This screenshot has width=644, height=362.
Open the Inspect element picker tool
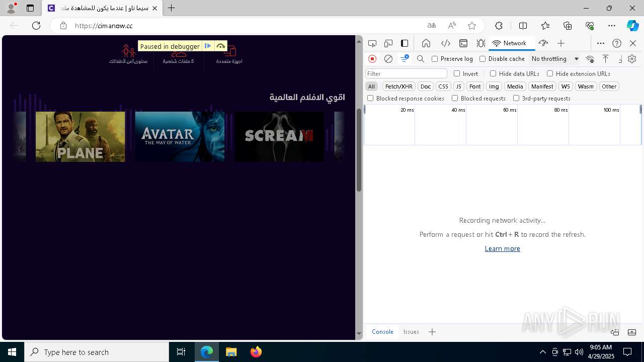point(372,43)
